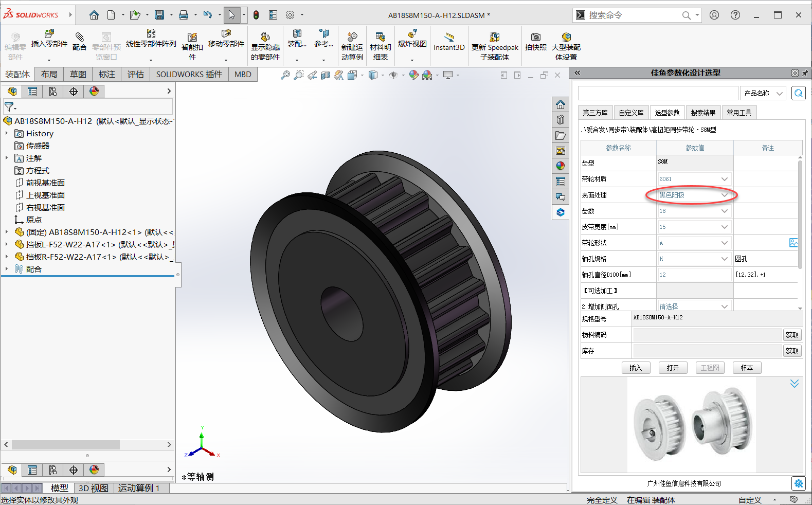Open the surface treatment 黑色阳极 dropdown
The height and width of the screenshot is (505, 812).
pos(724,195)
